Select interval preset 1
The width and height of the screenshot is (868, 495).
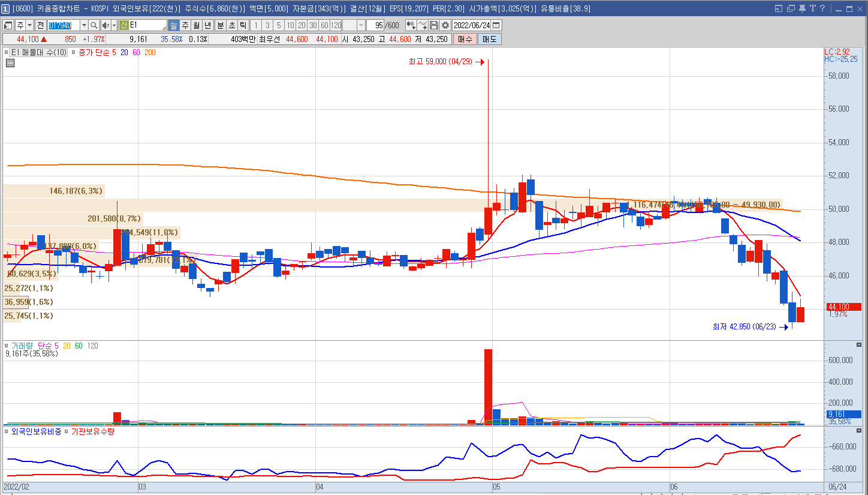point(255,25)
